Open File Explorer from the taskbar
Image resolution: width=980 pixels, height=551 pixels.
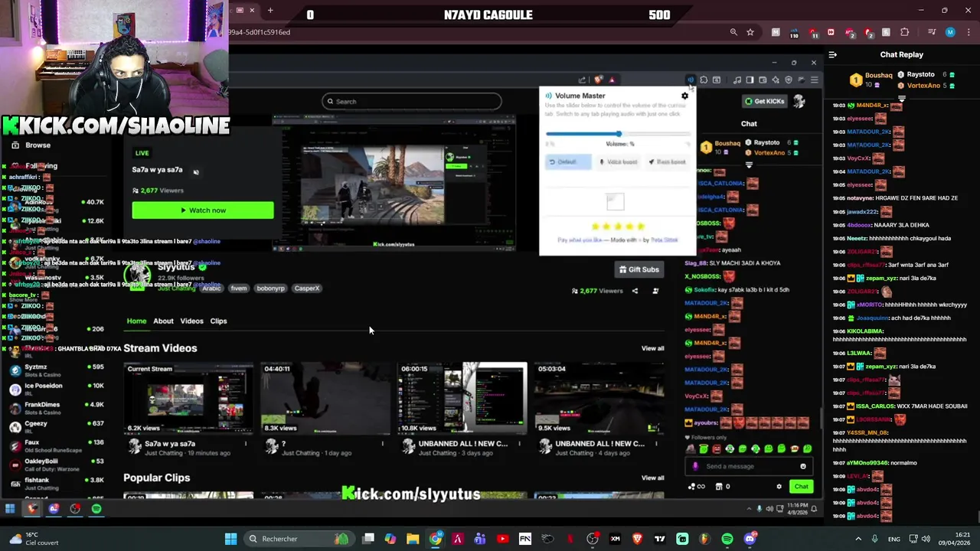[413, 539]
